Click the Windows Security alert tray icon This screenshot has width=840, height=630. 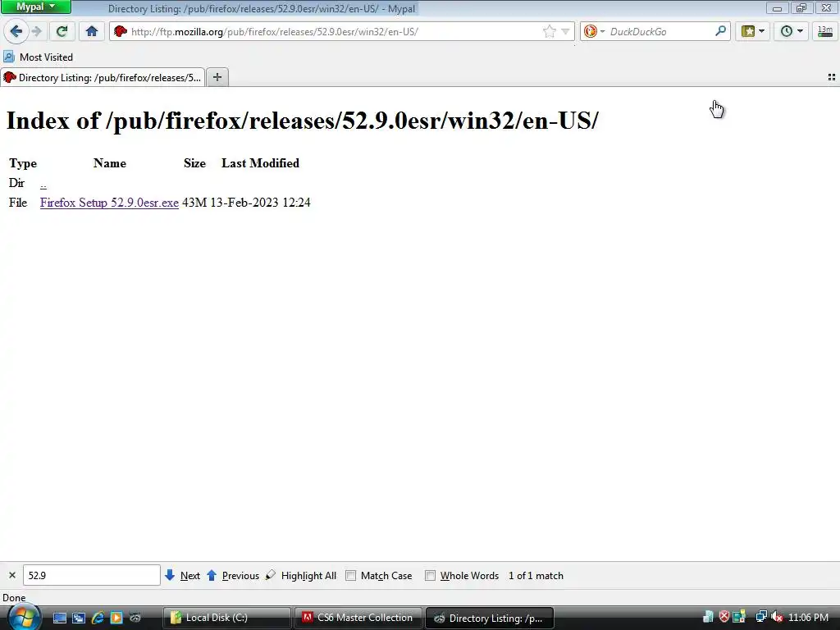[724, 617]
